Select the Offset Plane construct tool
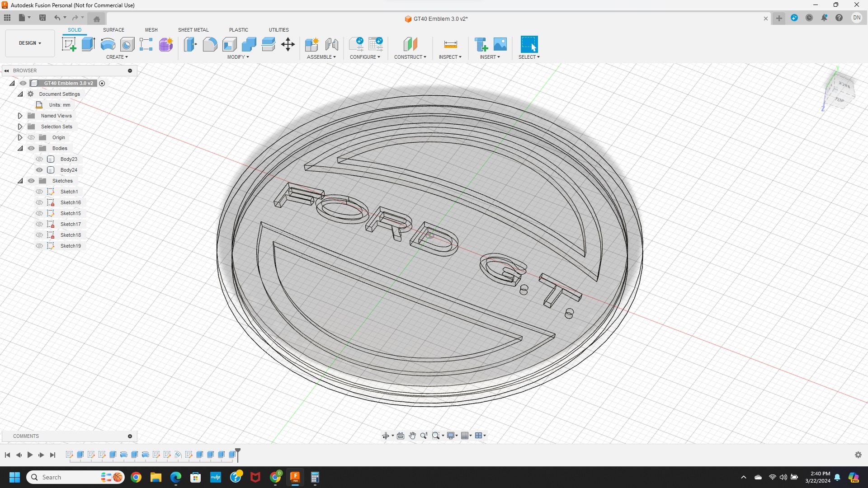 pyautogui.click(x=410, y=44)
